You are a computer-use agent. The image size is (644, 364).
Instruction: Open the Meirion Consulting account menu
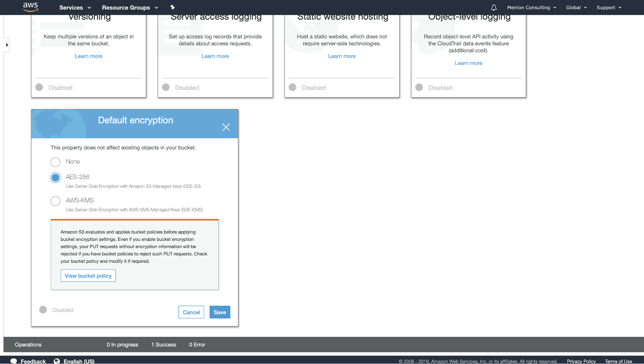(532, 8)
